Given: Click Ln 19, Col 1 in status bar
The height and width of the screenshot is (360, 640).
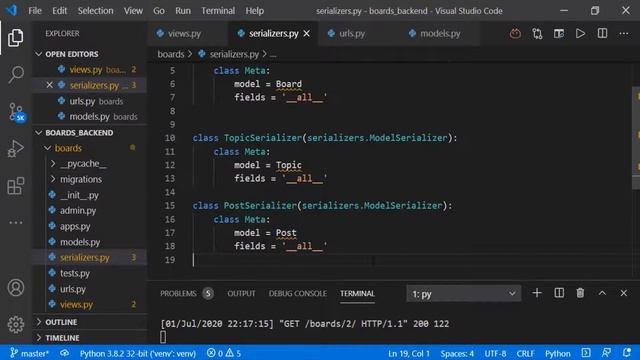Looking at the screenshot, I should pos(409,353).
